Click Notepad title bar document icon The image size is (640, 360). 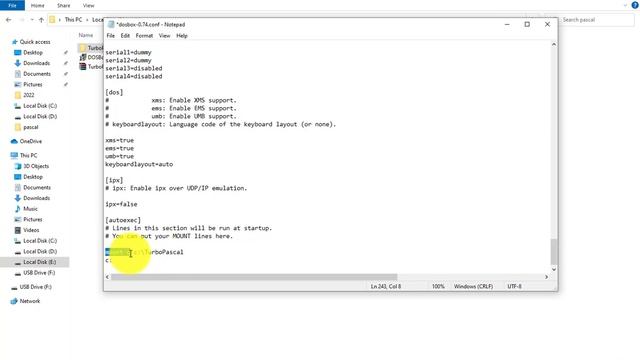coord(111,24)
